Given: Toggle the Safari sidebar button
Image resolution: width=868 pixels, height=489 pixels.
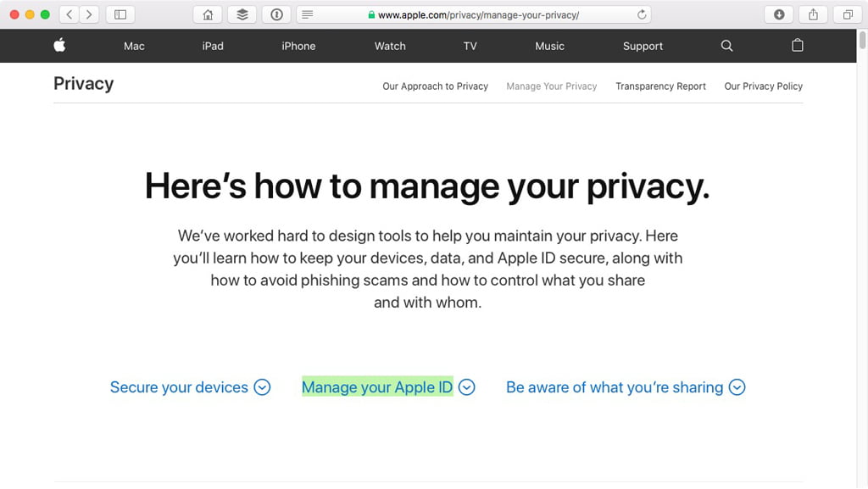Looking at the screenshot, I should 120,14.
